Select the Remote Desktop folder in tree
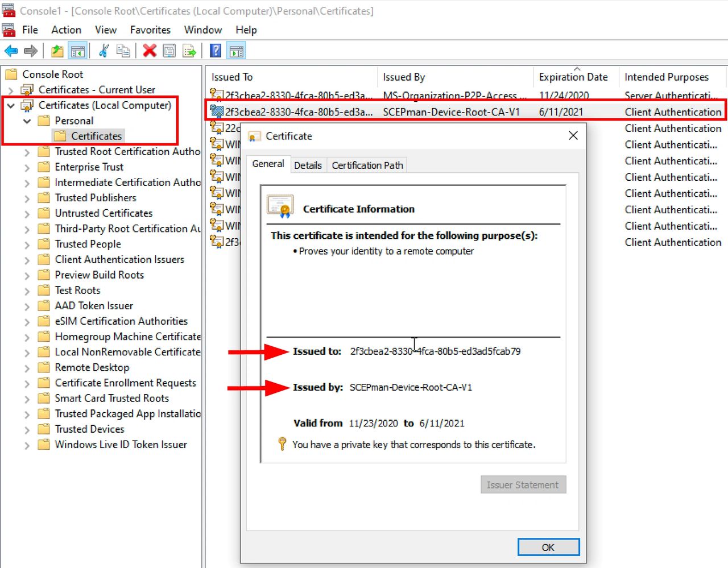728x568 pixels. [x=92, y=368]
